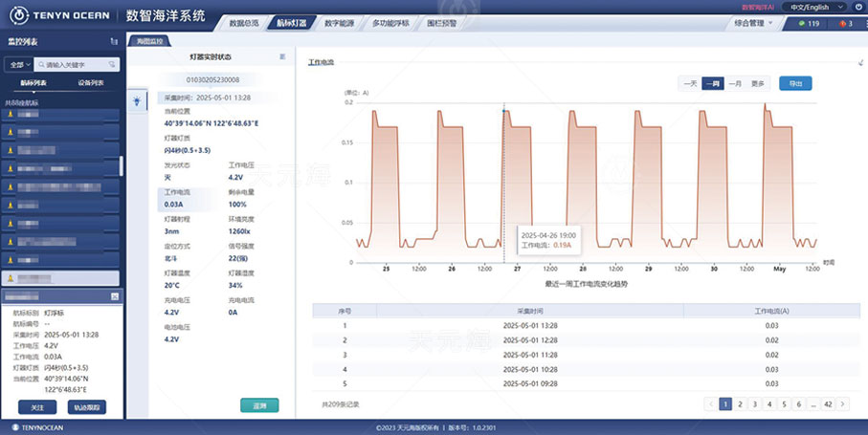Select the 一周 time range option
This screenshot has height=435, width=868.
pyautogui.click(x=712, y=83)
